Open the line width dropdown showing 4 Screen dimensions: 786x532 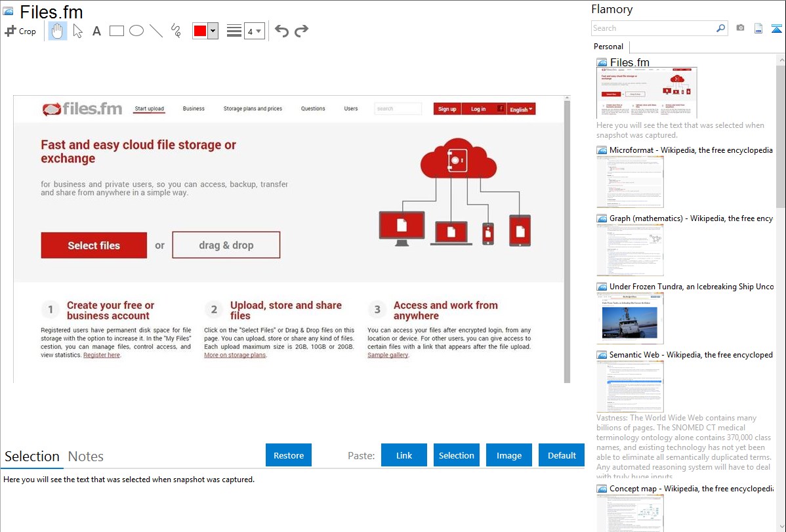[254, 31]
